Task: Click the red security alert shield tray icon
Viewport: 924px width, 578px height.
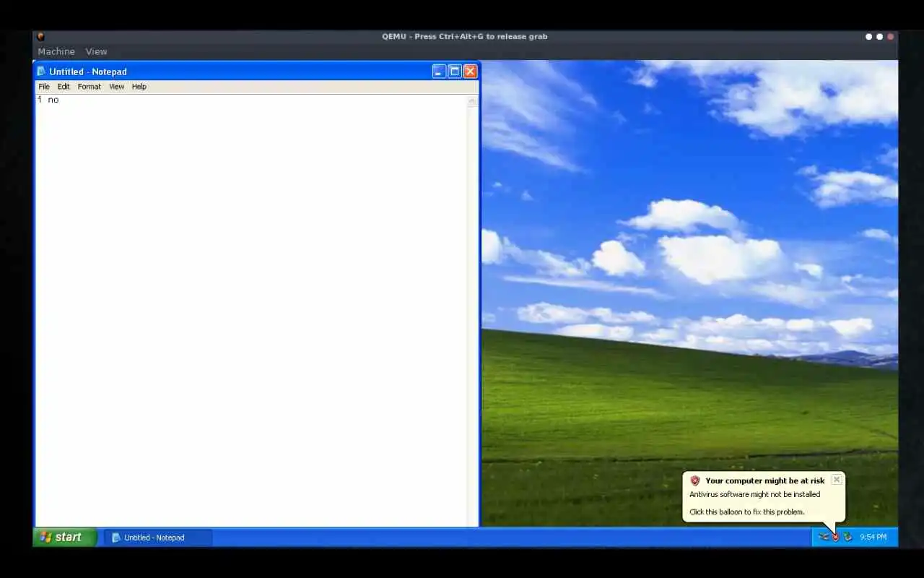Action: [x=835, y=537]
